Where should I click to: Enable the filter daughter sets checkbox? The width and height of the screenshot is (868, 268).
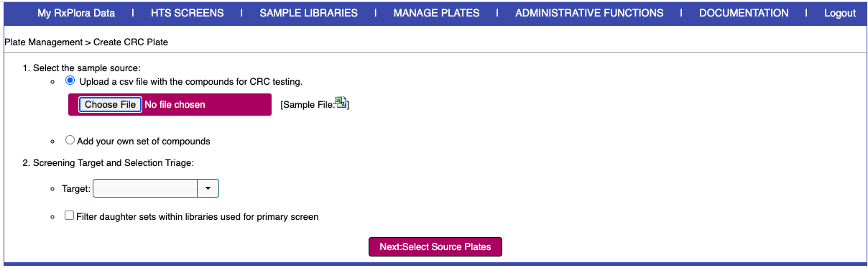[x=70, y=216]
